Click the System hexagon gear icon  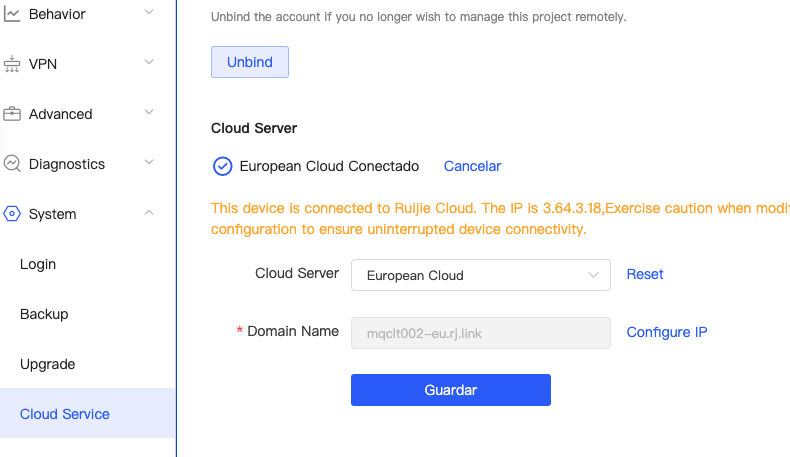pyautogui.click(x=12, y=214)
